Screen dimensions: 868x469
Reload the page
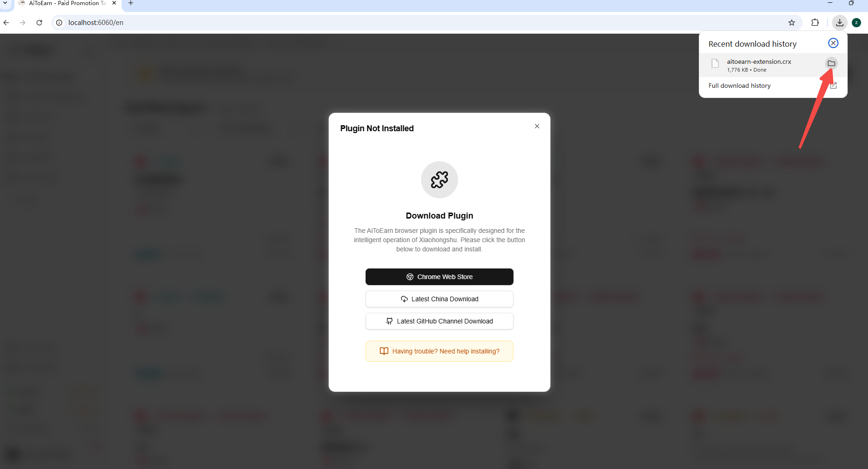coord(39,22)
